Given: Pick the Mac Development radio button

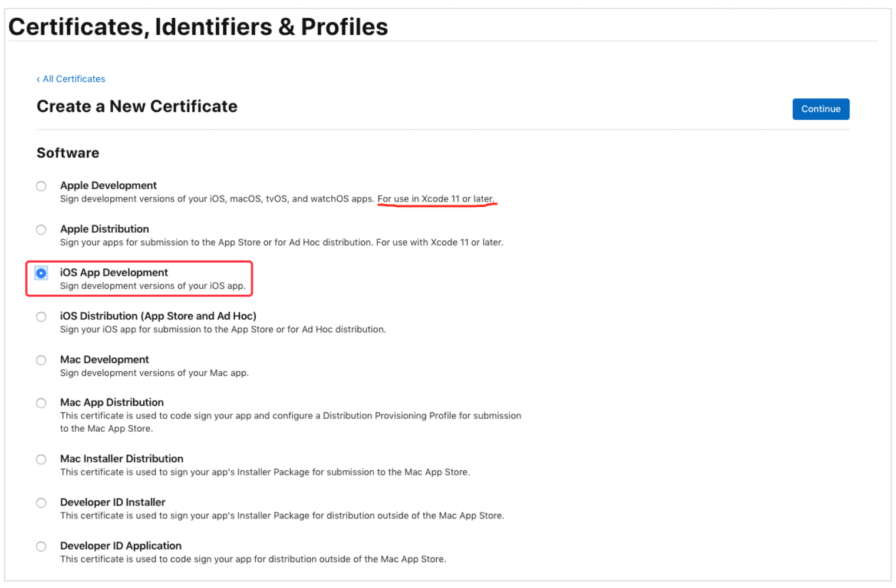Looking at the screenshot, I should [x=41, y=361].
